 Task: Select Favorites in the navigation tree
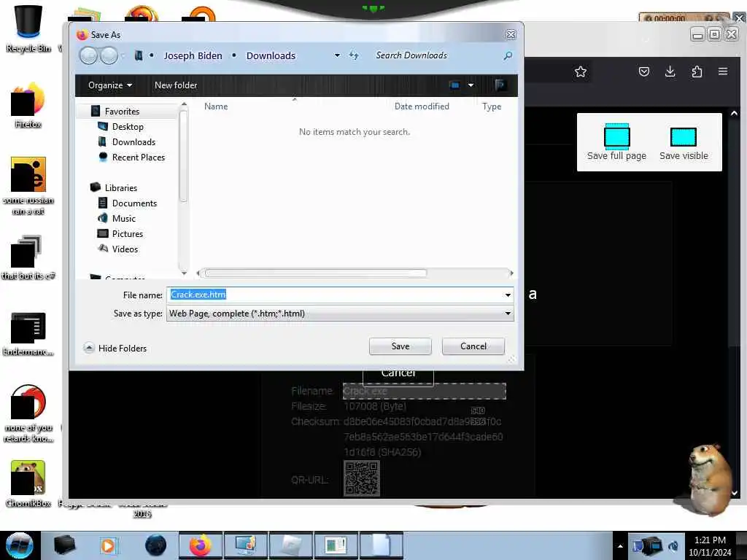coord(122,112)
